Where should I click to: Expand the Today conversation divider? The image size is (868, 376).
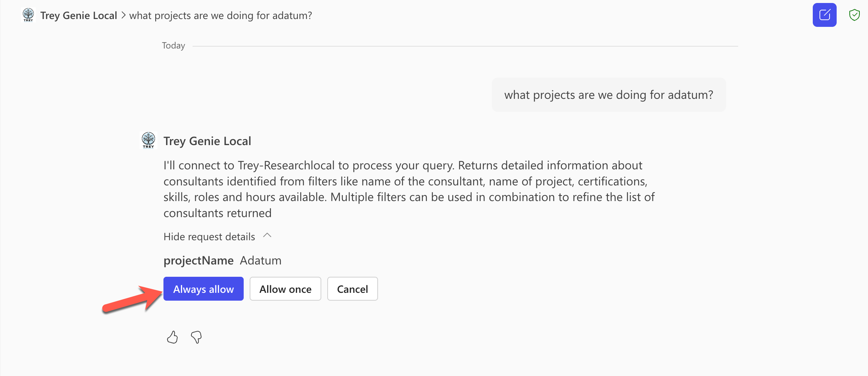tap(173, 45)
